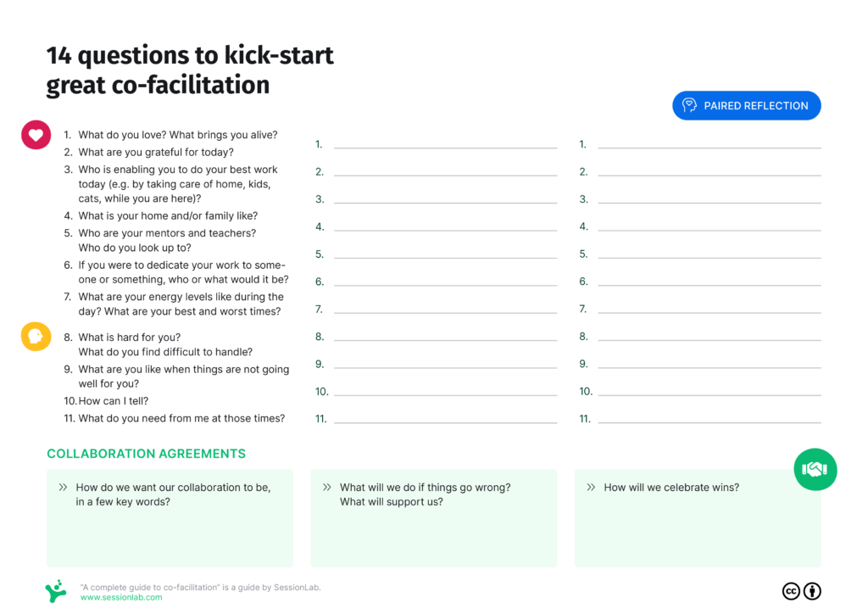Open the www.sessionlab.com link
This screenshot has height=614, width=868.
[121, 597]
